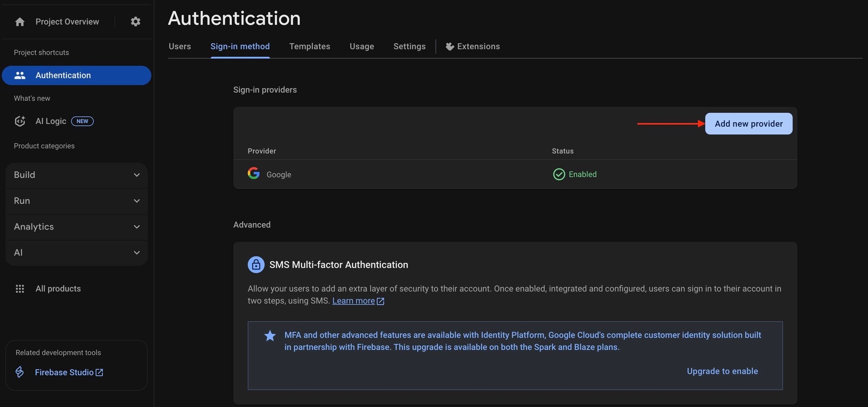Click the Status column header
The image size is (868, 407).
click(562, 151)
